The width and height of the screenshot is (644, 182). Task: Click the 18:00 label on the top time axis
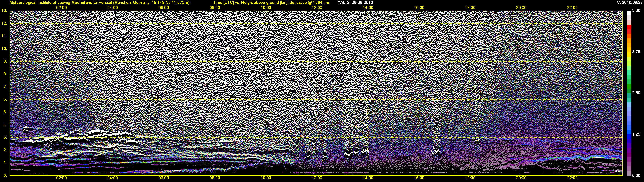[x=470, y=8]
